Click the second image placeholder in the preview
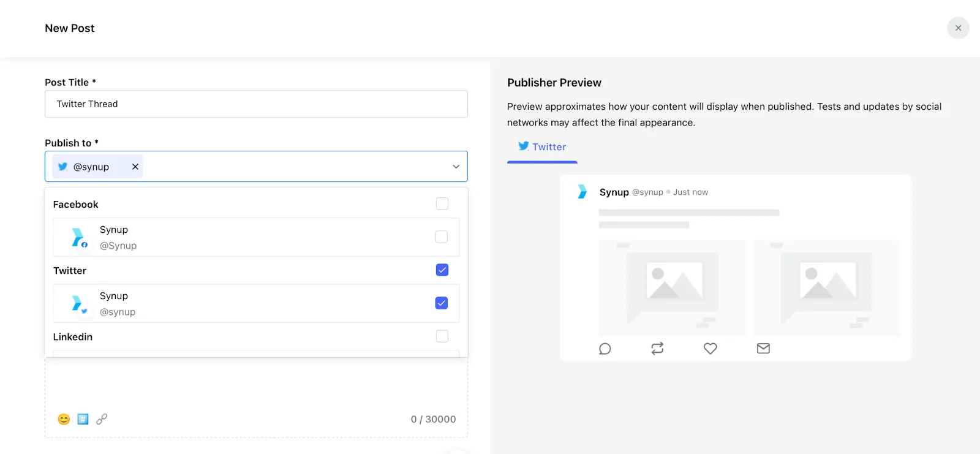Viewport: 980px width, 454px height. pos(826,288)
